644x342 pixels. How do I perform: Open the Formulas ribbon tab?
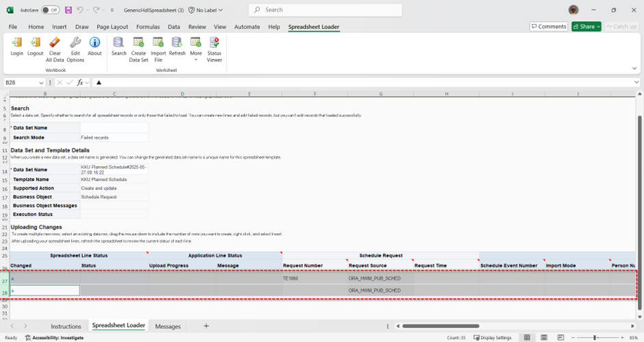(x=148, y=27)
